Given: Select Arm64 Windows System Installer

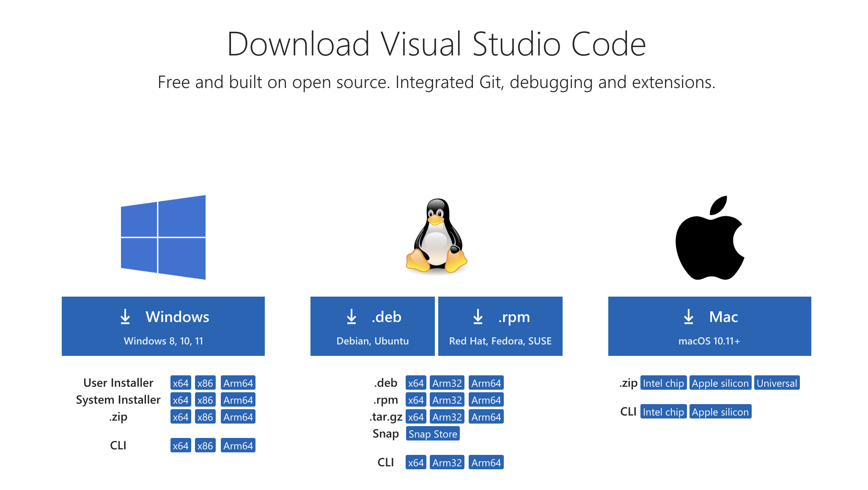Looking at the screenshot, I should [x=238, y=400].
